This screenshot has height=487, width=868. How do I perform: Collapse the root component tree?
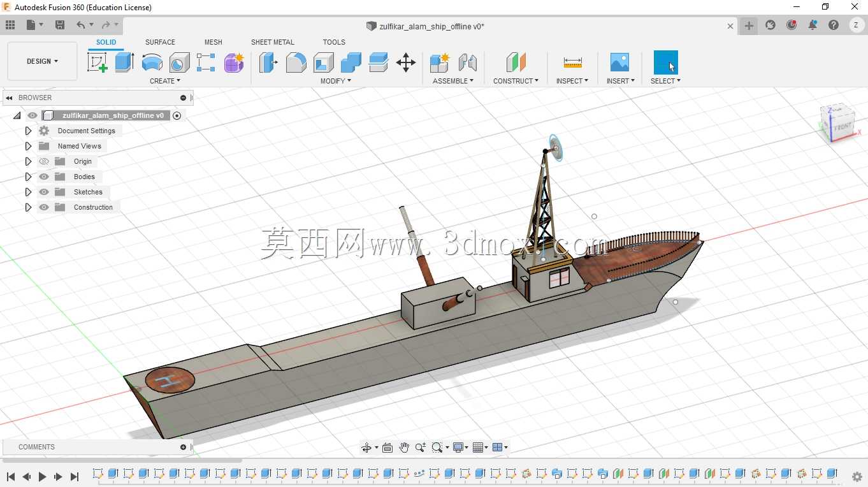pyautogui.click(x=17, y=115)
